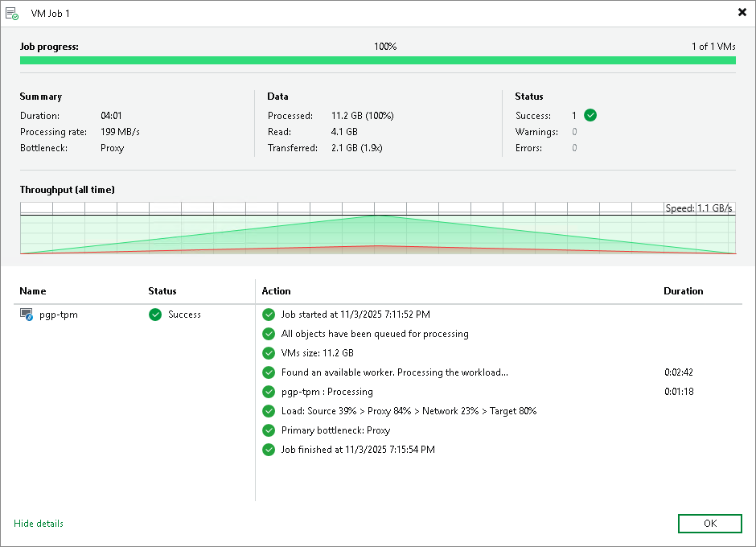
Task: Close the VM Job 1 dialog
Action: click(742, 13)
